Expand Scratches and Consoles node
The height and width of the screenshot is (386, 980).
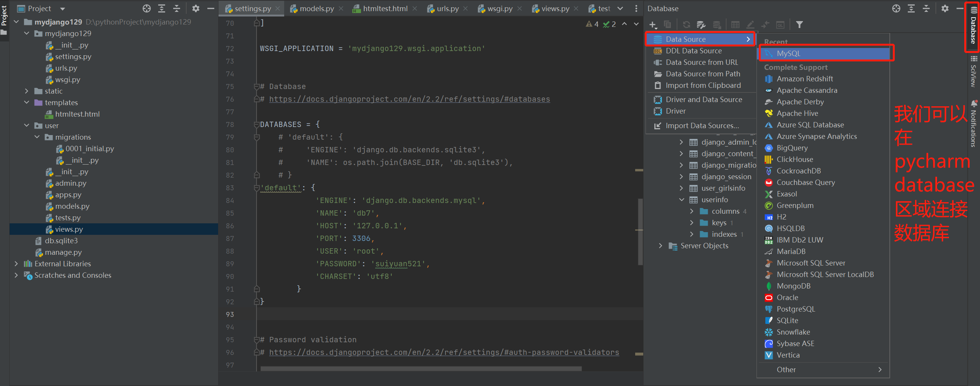point(16,275)
